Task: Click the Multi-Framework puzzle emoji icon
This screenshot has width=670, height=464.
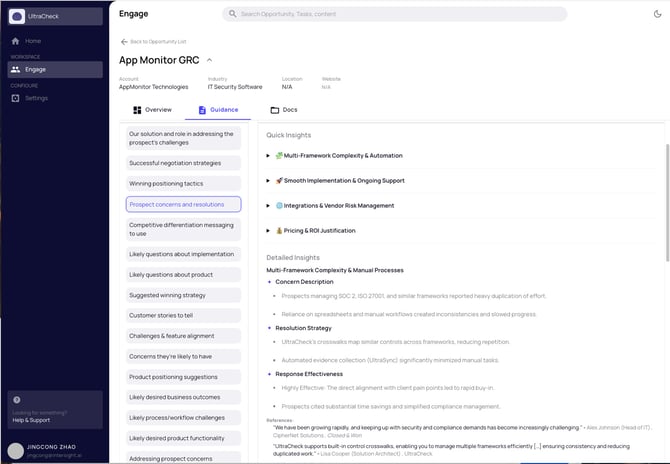Action: click(279, 156)
